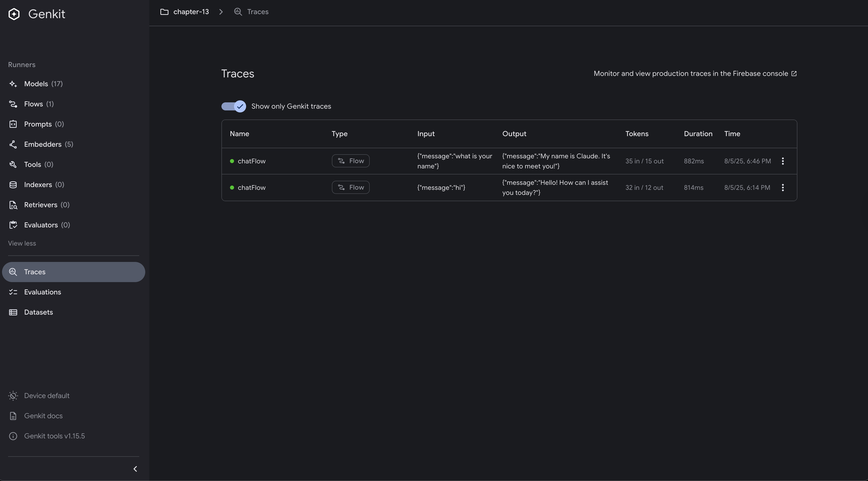The height and width of the screenshot is (481, 868).
Task: Click the Traces magnifier icon in sidebar
Action: tap(13, 272)
